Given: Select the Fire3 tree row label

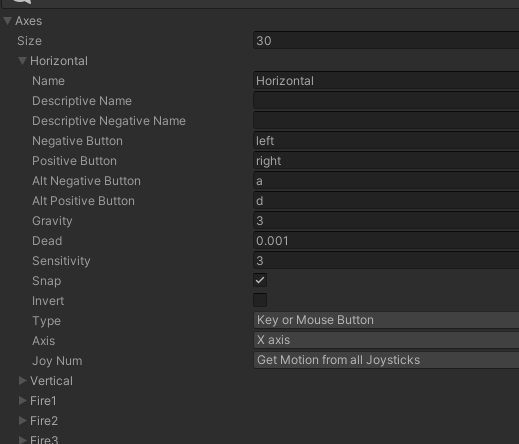Looking at the screenshot, I should (44, 440).
